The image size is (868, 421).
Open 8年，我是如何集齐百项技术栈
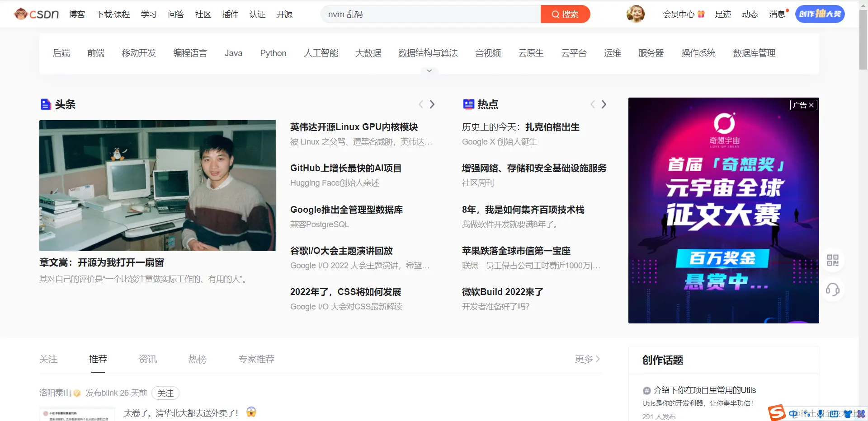point(523,210)
